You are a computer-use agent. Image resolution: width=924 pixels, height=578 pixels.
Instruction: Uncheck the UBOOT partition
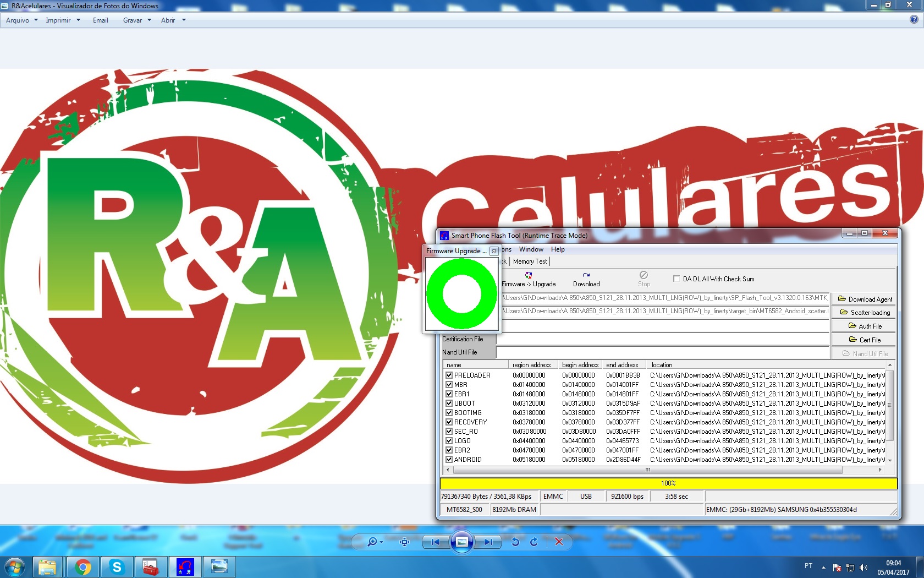[449, 403]
